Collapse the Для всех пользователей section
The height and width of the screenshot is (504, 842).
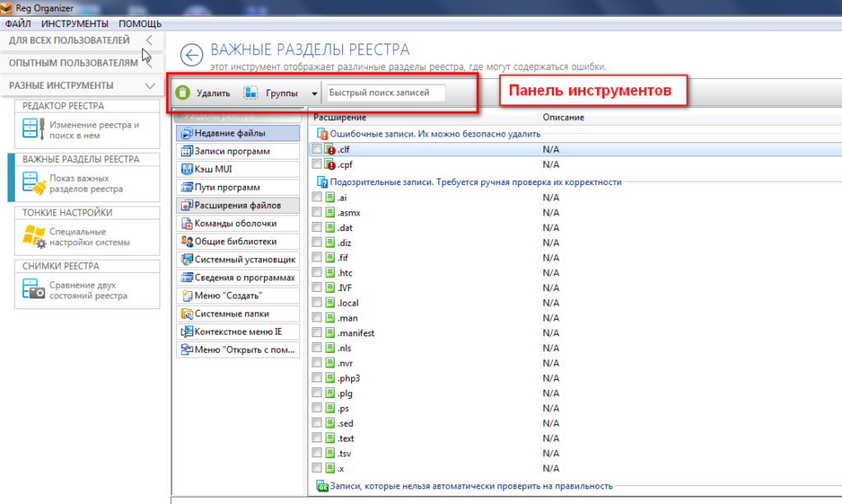pos(149,39)
